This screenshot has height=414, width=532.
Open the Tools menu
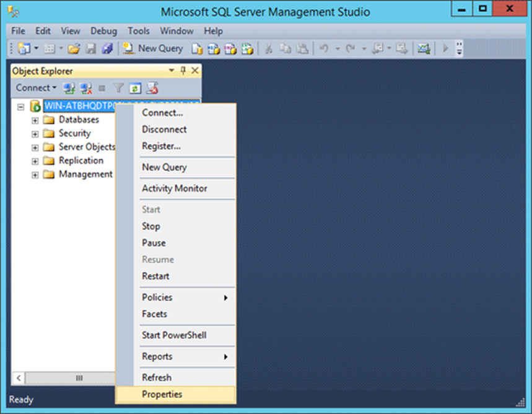tap(139, 31)
